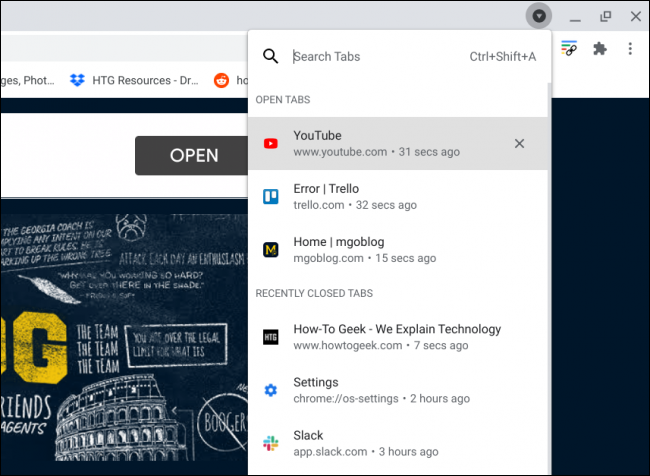Click the HTG favicon icon
Viewport: 650px width, 476px height.
[270, 337]
